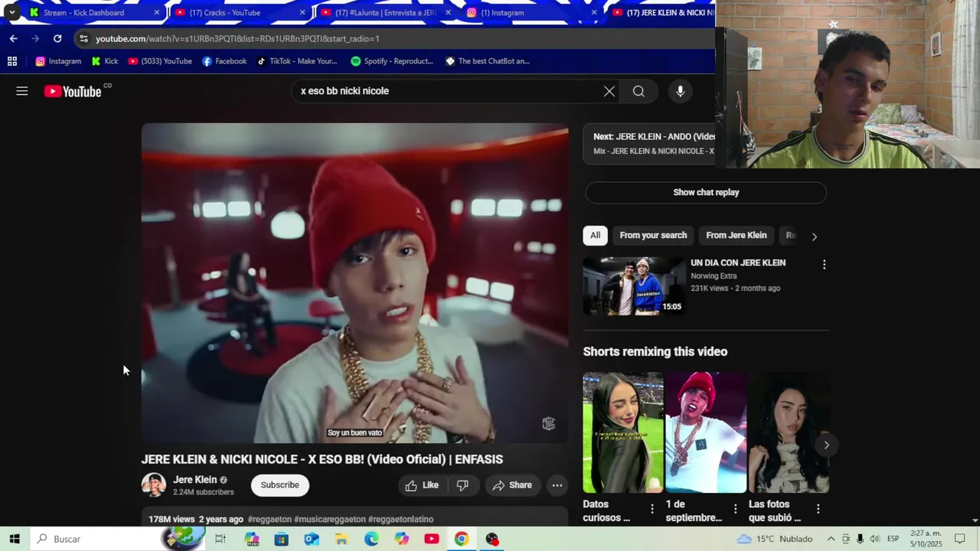Open the Instagram bookmark

pos(58,61)
